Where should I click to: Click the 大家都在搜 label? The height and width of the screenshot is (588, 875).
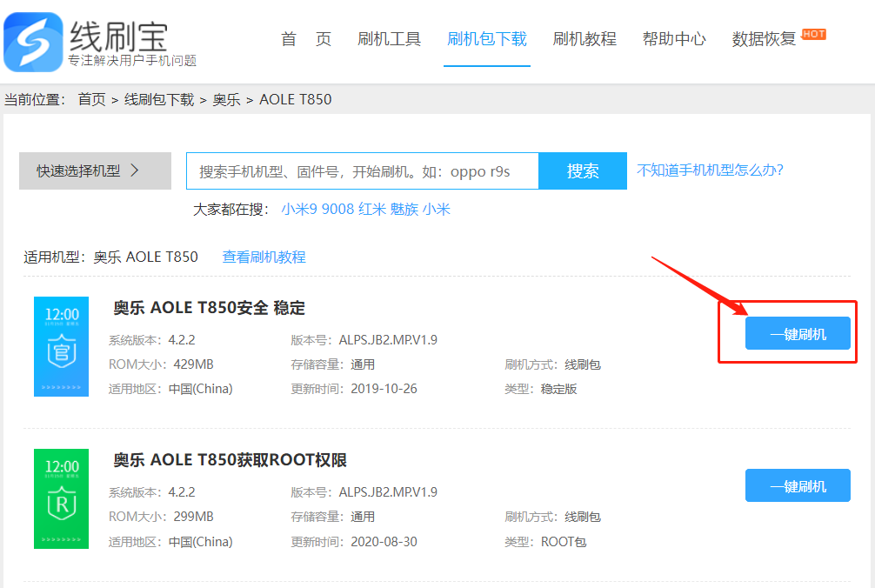point(231,210)
